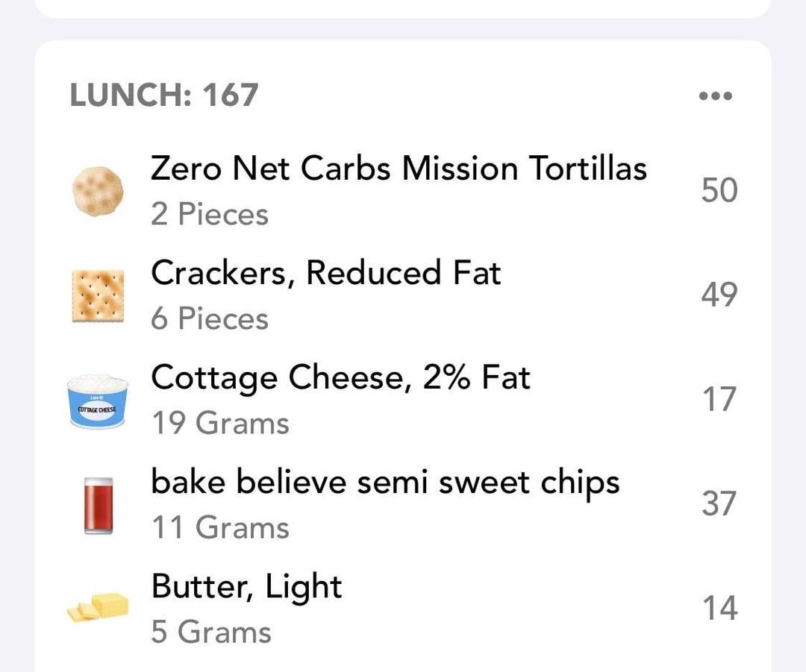
Task: Open Butter, Light entry
Action: [x=403, y=609]
